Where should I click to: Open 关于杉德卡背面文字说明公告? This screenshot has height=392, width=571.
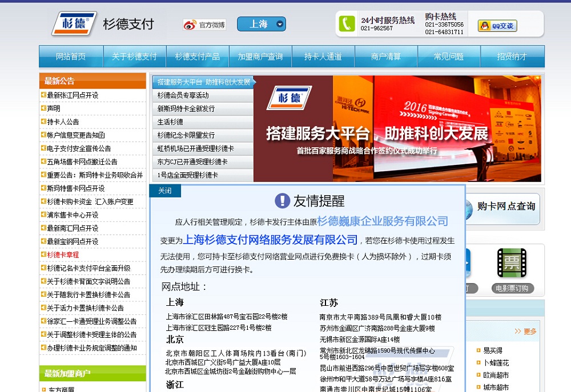point(89,281)
